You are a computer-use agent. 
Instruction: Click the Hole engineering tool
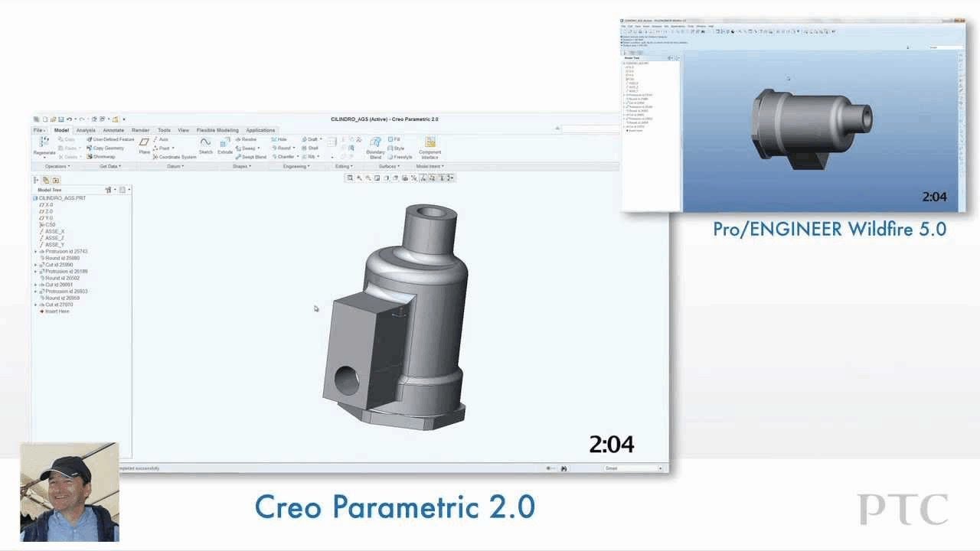point(279,139)
